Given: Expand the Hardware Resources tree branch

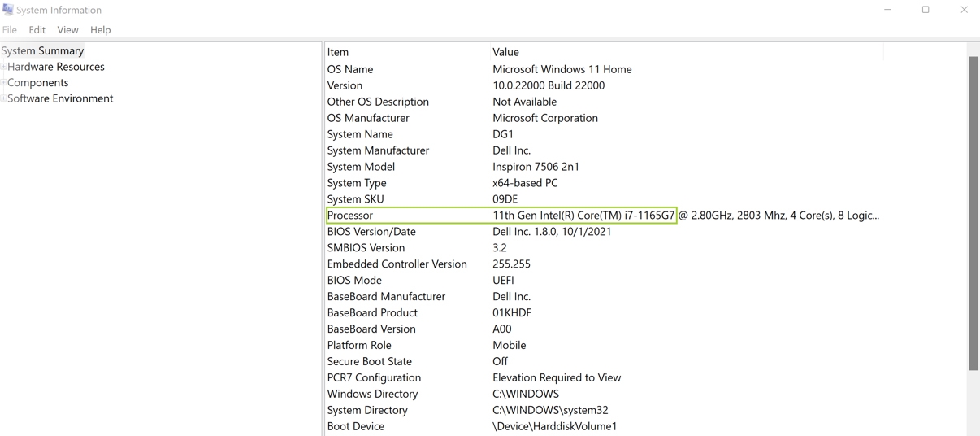Looking at the screenshot, I should (x=3, y=67).
